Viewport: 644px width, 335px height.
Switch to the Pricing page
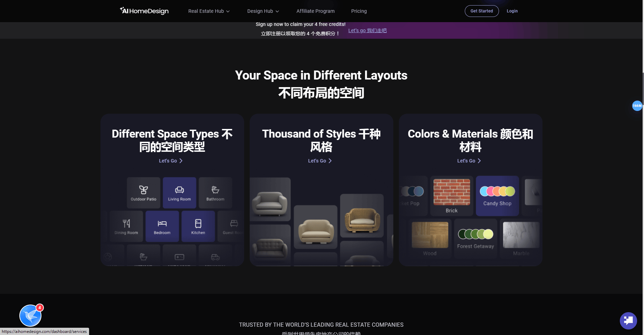[359, 11]
